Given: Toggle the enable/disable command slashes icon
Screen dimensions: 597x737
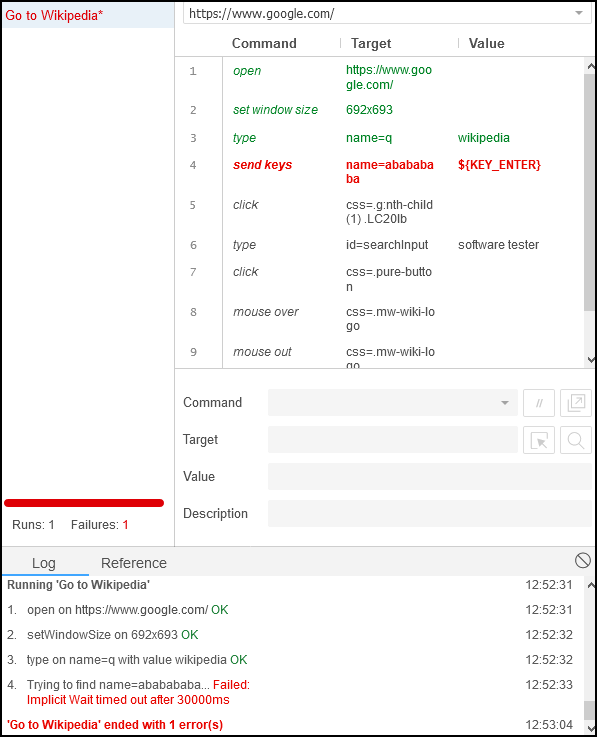Looking at the screenshot, I should (539, 403).
